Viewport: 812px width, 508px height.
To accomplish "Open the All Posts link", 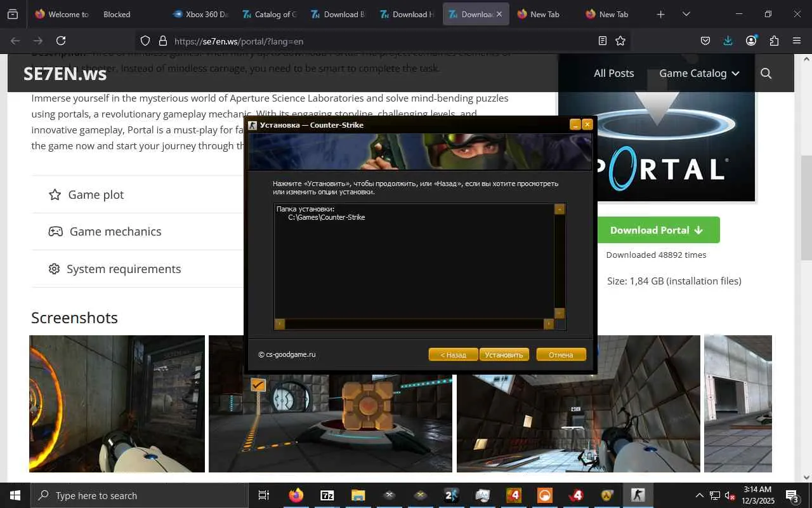I will coord(613,73).
